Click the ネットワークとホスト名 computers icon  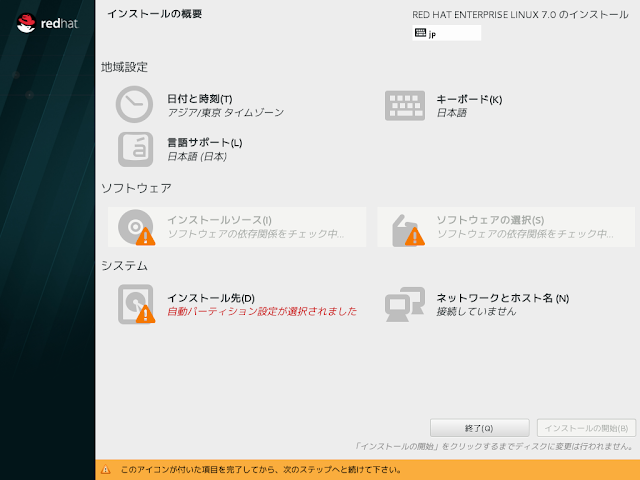click(405, 304)
